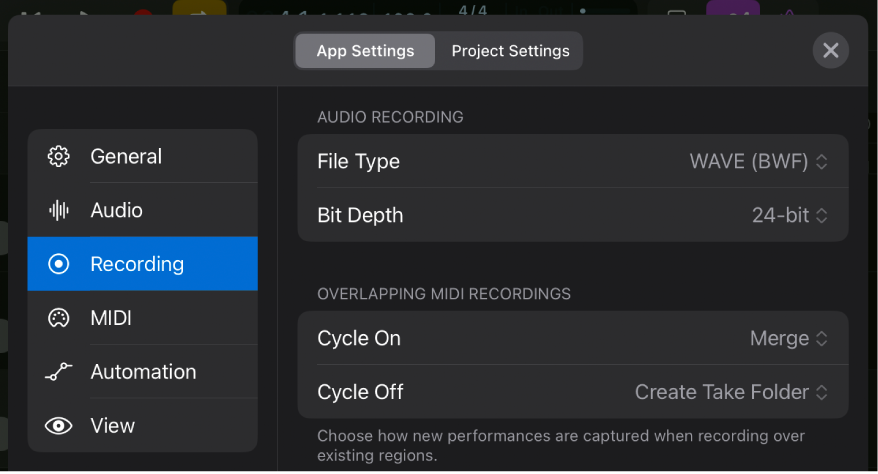Open View settings with the eye icon
The image size is (878, 474).
59,426
